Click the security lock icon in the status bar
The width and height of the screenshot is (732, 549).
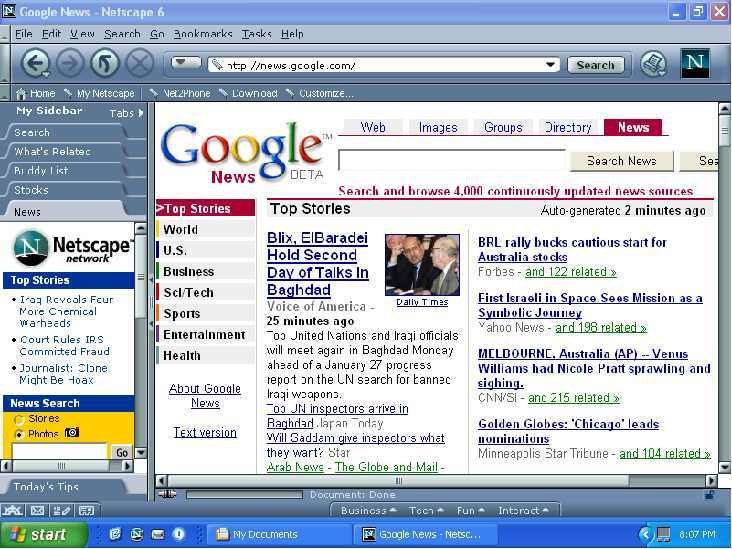(x=709, y=495)
